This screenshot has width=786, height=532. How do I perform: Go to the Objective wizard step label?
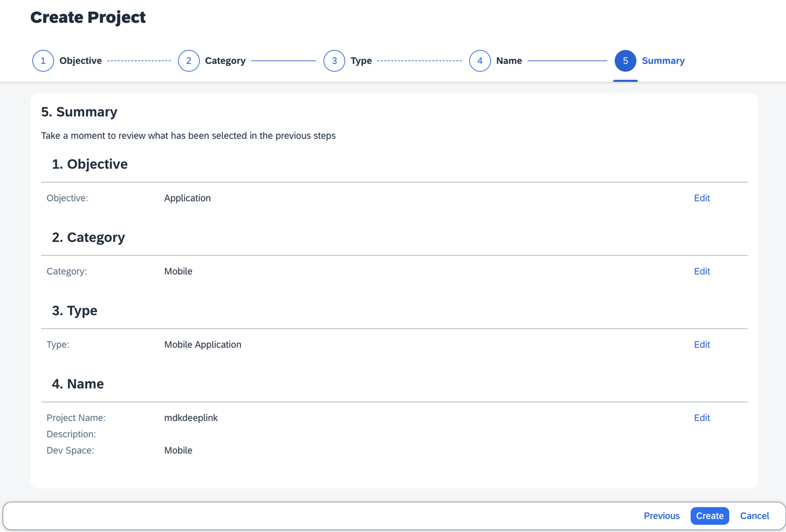pyautogui.click(x=81, y=61)
